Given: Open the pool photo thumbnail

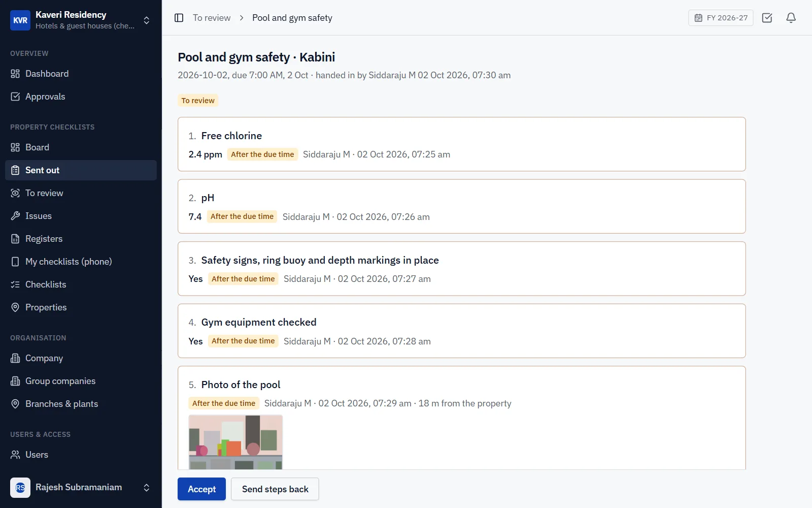Looking at the screenshot, I should click(x=235, y=442).
